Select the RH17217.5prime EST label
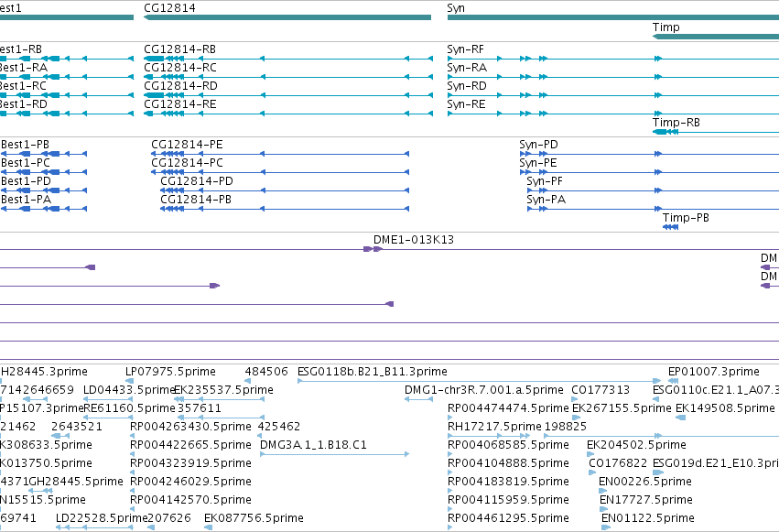The image size is (779, 532). (494, 428)
